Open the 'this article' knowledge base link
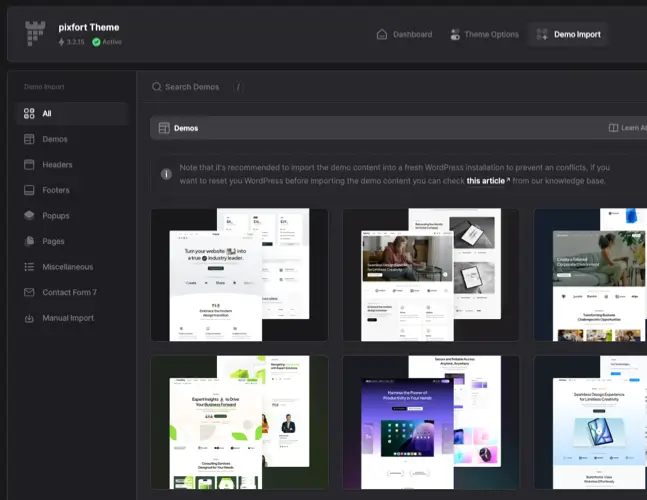The height and width of the screenshot is (500, 647). pyautogui.click(x=487, y=181)
